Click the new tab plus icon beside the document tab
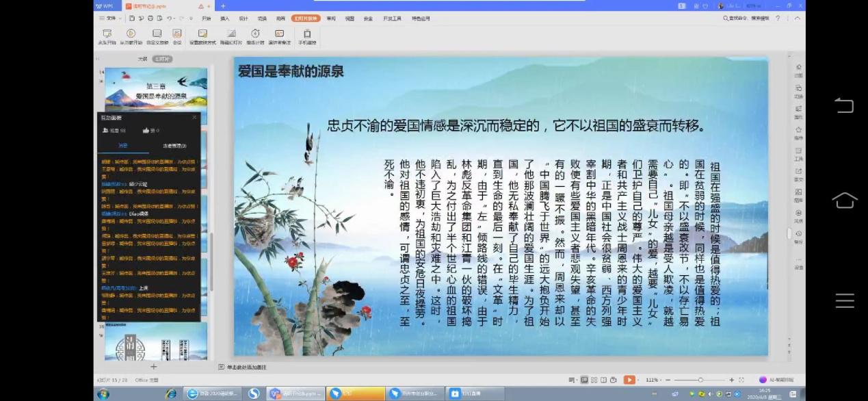 click(223, 5)
